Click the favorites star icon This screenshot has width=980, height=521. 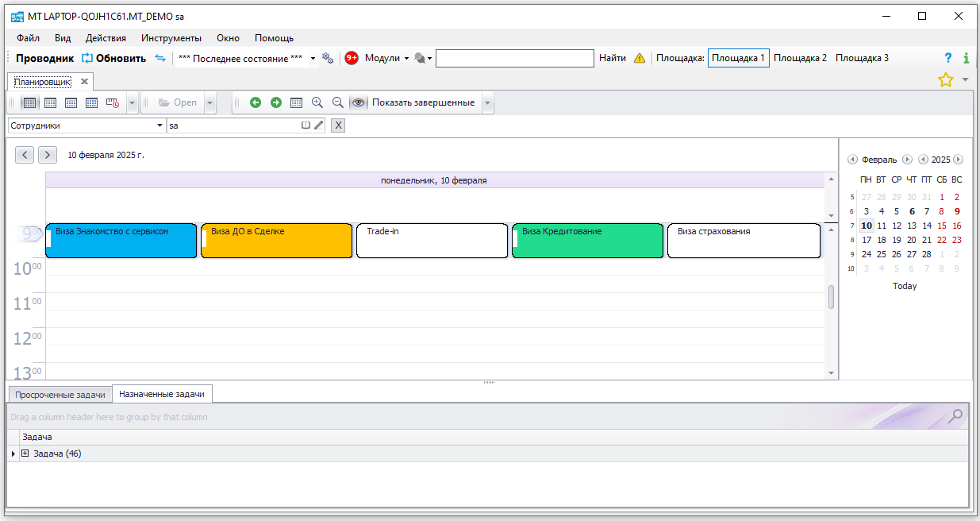point(945,79)
